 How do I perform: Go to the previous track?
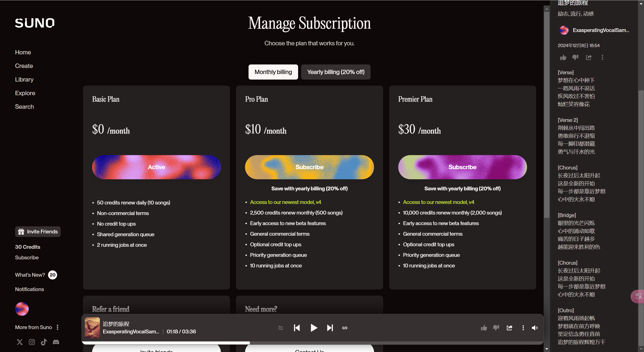(297, 328)
